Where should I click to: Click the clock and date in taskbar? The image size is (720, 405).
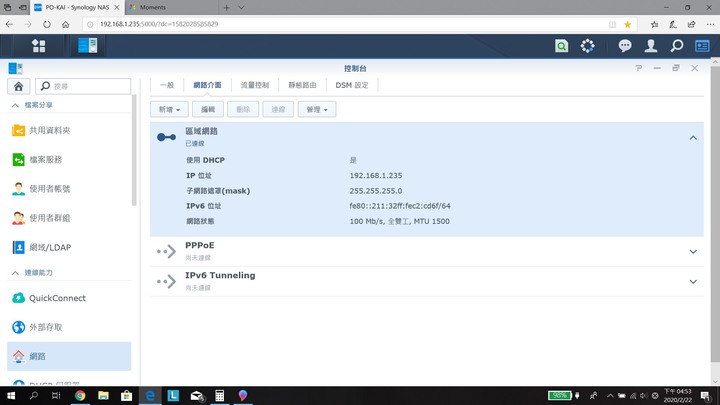[678, 395]
